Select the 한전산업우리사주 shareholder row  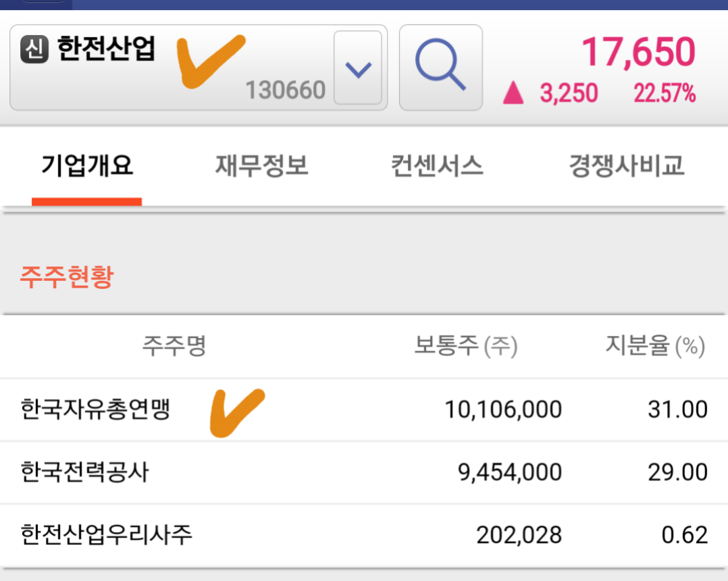(364, 535)
